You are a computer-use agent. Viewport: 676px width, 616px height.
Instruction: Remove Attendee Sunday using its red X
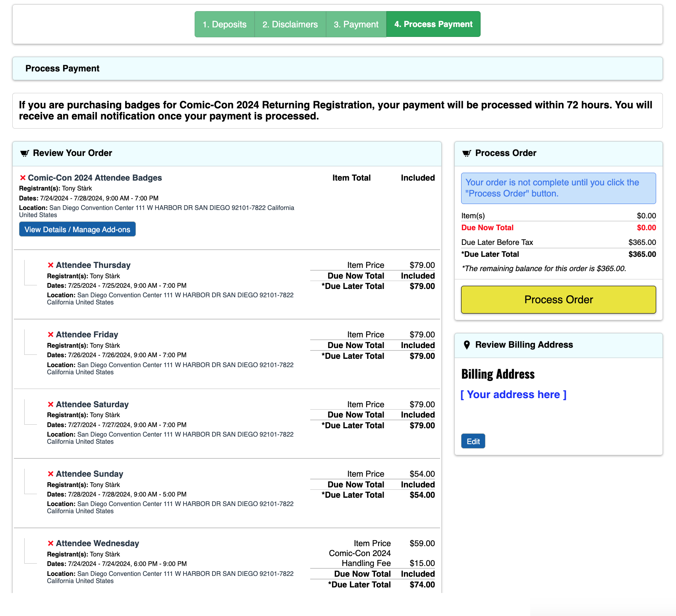50,474
